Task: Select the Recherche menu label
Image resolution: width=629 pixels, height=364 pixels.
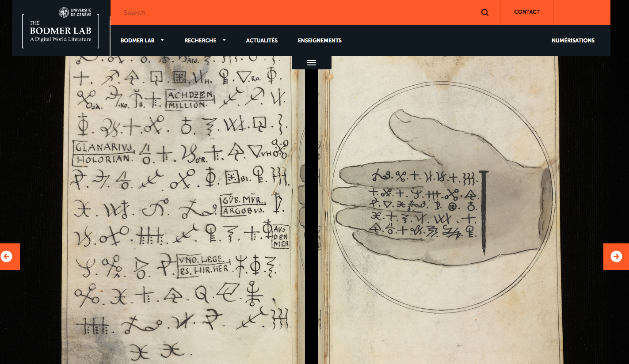Action: 200,41
